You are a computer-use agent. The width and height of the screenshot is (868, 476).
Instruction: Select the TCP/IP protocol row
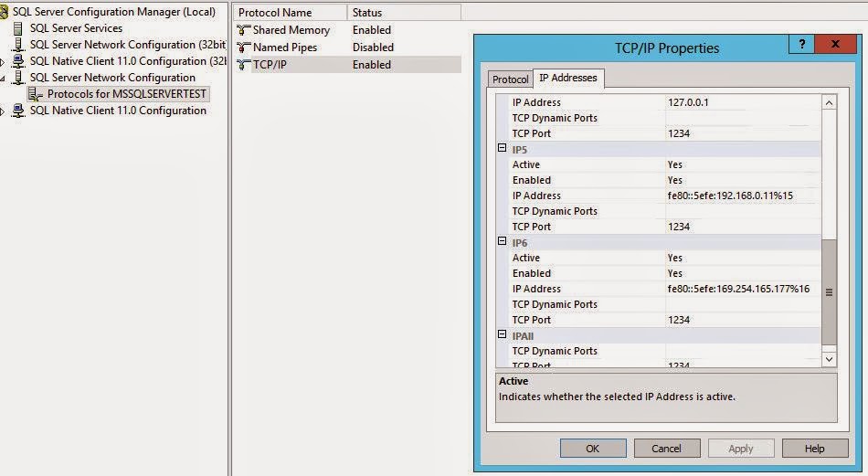[x=347, y=65]
